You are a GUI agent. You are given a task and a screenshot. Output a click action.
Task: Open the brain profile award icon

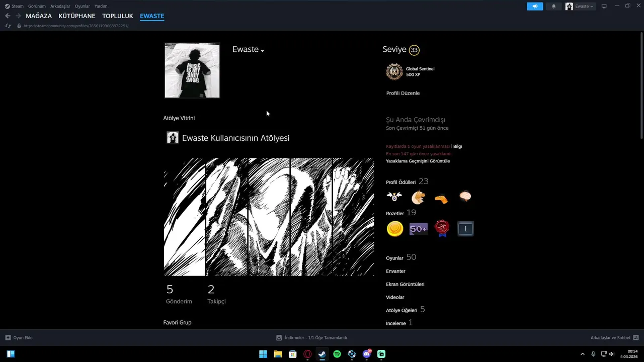[x=465, y=196]
